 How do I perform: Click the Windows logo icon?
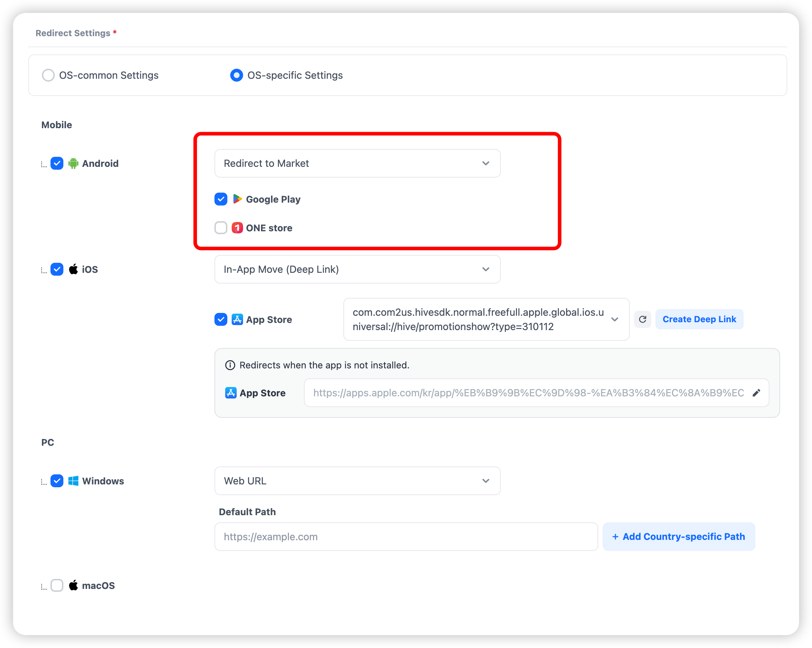coord(73,481)
